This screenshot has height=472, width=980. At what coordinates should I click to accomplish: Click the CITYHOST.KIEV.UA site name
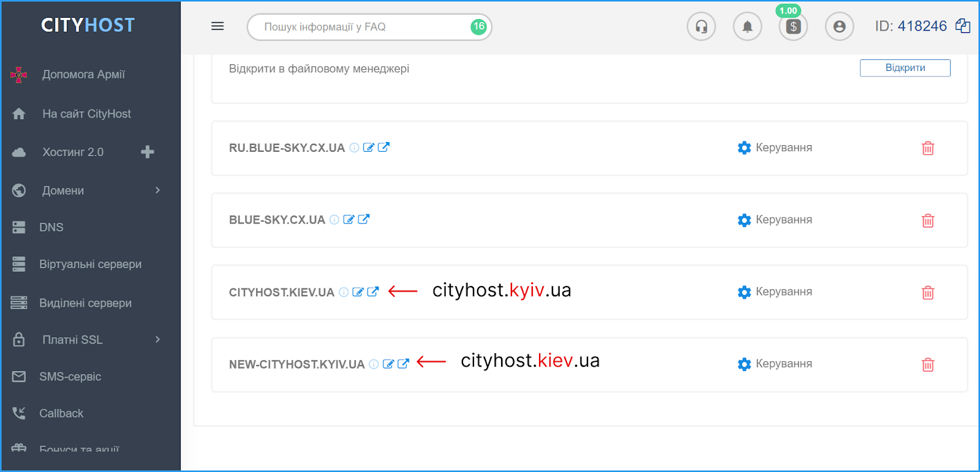(282, 293)
